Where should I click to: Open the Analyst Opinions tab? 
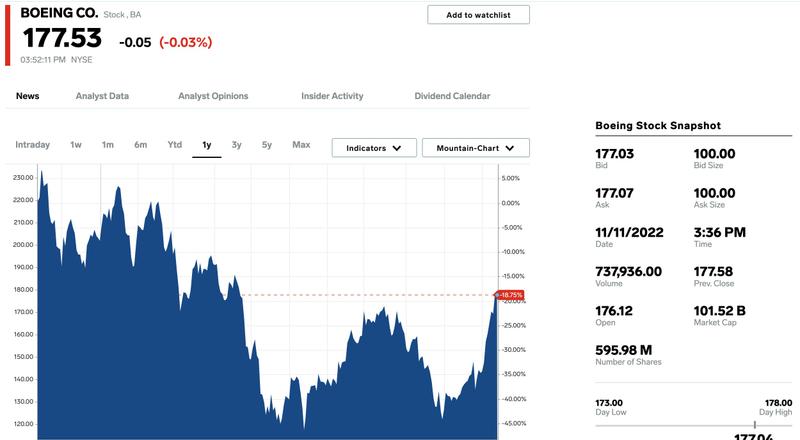(213, 96)
